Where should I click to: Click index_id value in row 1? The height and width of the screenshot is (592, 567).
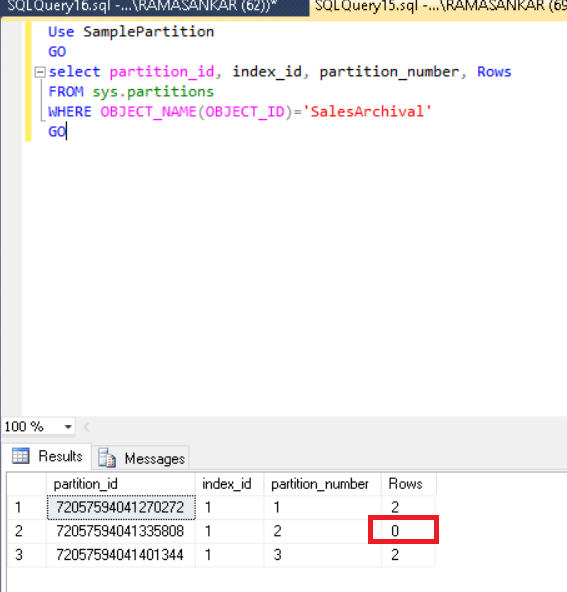(229, 507)
